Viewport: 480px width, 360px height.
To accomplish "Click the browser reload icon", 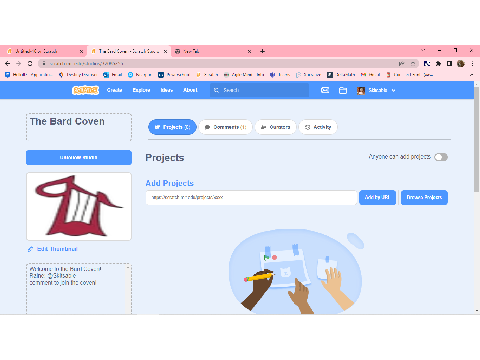I will click(x=30, y=63).
